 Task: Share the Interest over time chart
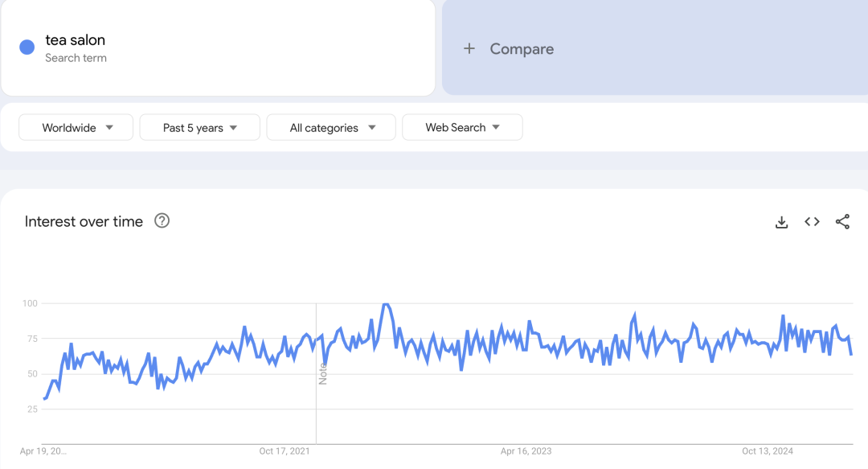point(842,222)
